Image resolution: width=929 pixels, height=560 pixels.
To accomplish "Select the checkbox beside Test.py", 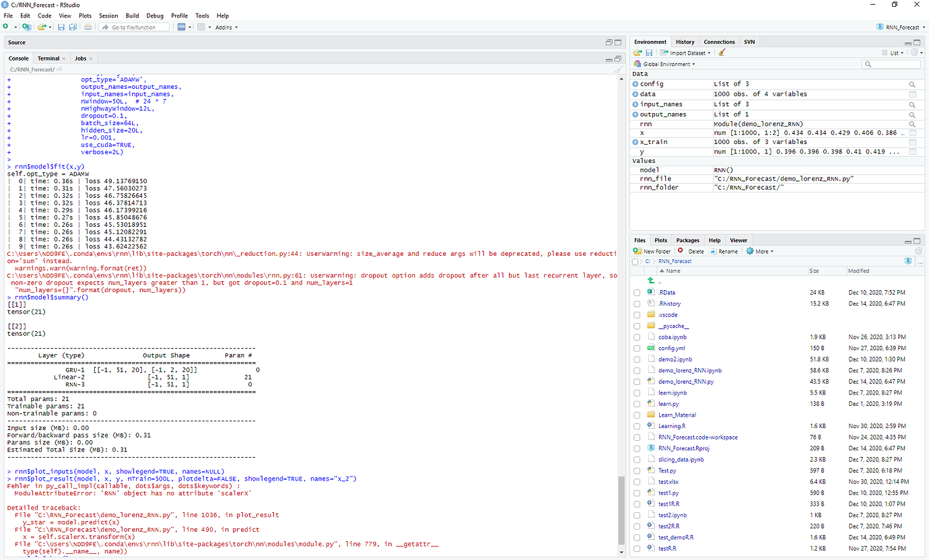I will point(637,470).
